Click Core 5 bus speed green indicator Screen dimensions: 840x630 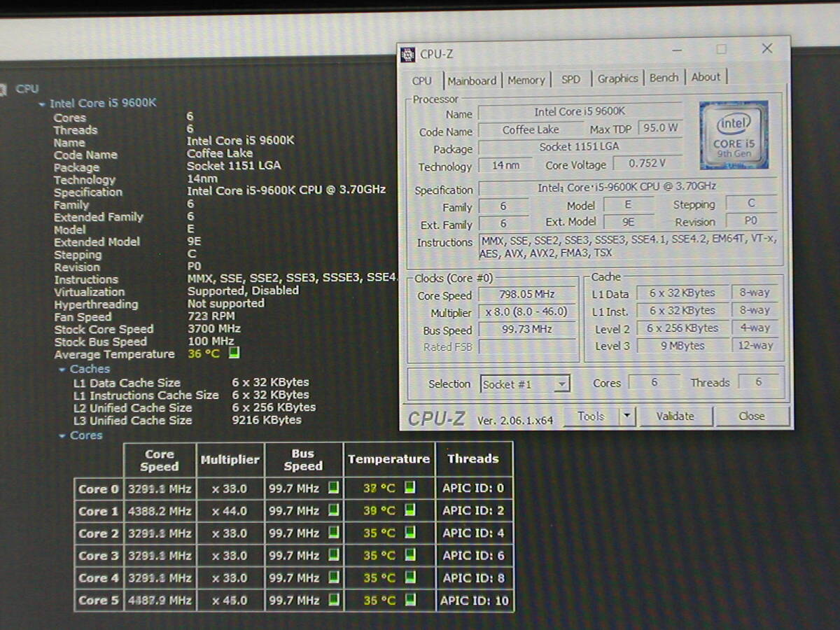point(334,600)
